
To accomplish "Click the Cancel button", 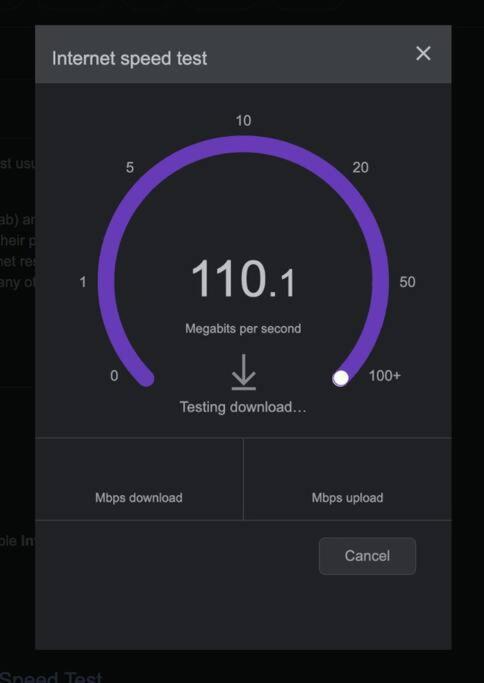I will pyautogui.click(x=367, y=556).
